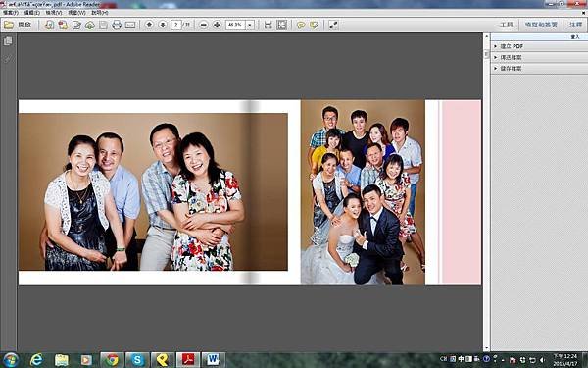The height and width of the screenshot is (368, 588).
Task: Click the add sticky note icon
Action: point(301,26)
